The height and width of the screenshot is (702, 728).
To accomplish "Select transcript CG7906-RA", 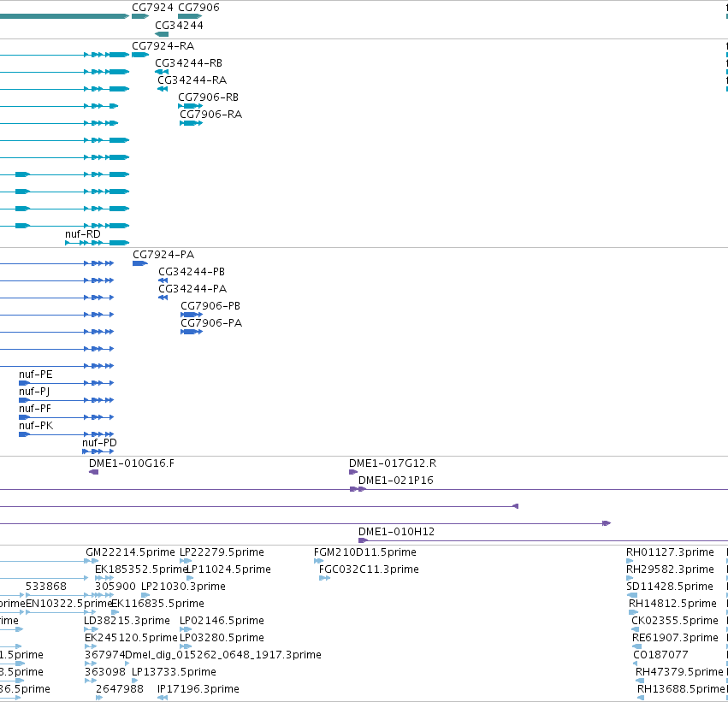I will point(192,123).
